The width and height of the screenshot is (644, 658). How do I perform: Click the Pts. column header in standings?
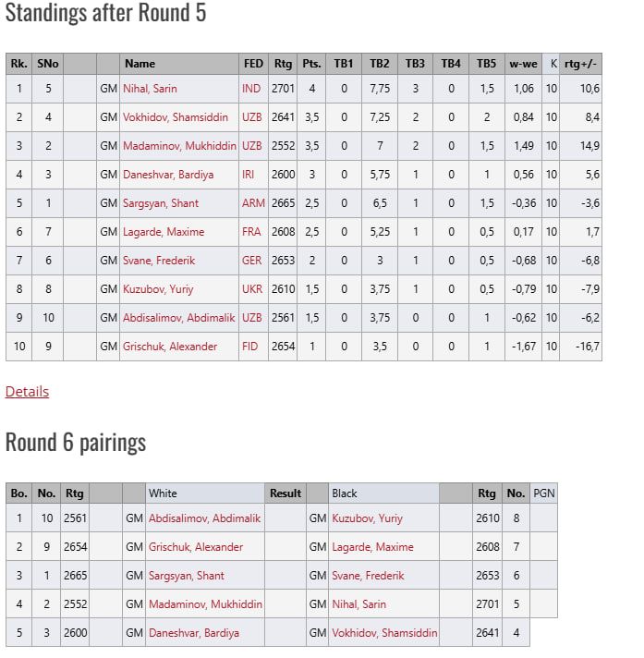click(x=311, y=64)
